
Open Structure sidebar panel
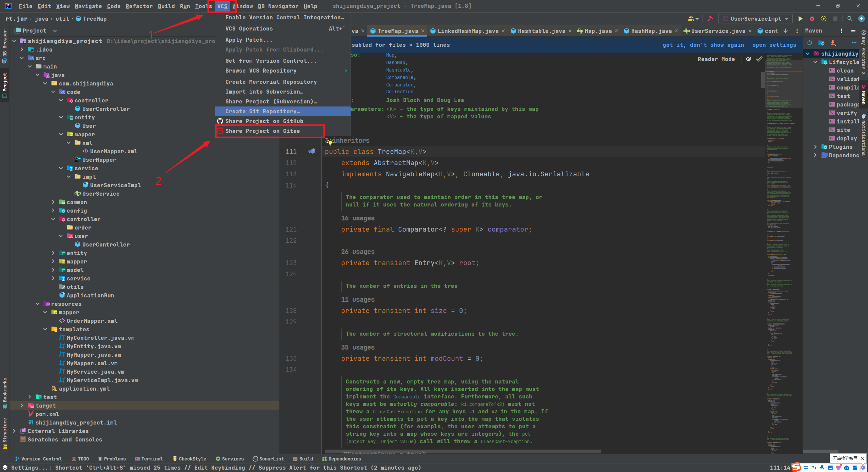[x=5, y=433]
